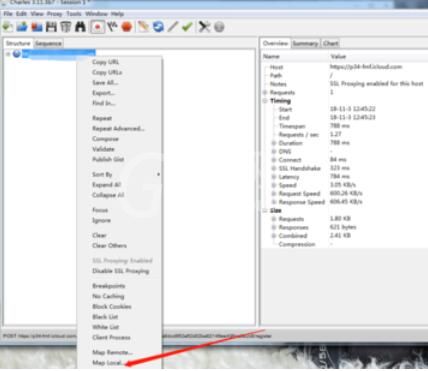Select Export... in the context menu

pyautogui.click(x=103, y=93)
